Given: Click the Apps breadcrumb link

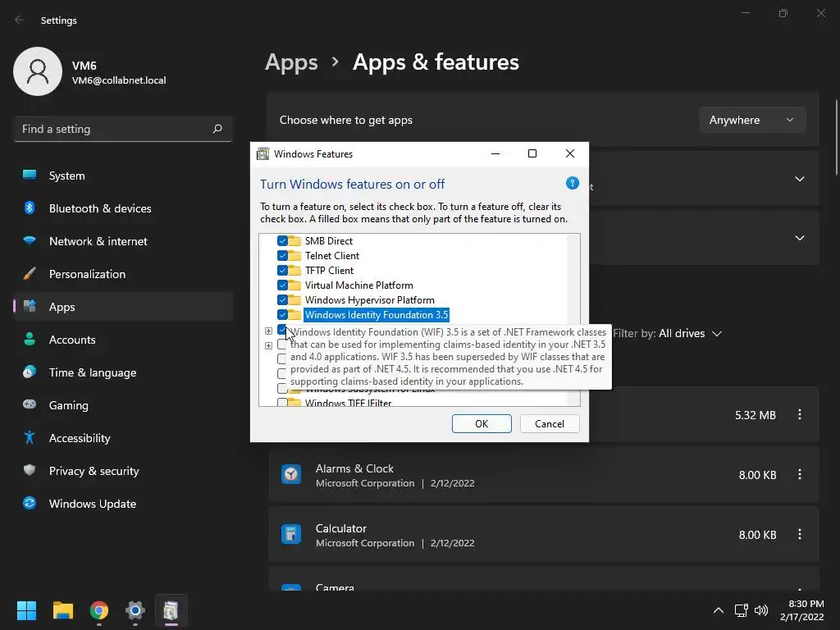Looking at the screenshot, I should pyautogui.click(x=291, y=62).
